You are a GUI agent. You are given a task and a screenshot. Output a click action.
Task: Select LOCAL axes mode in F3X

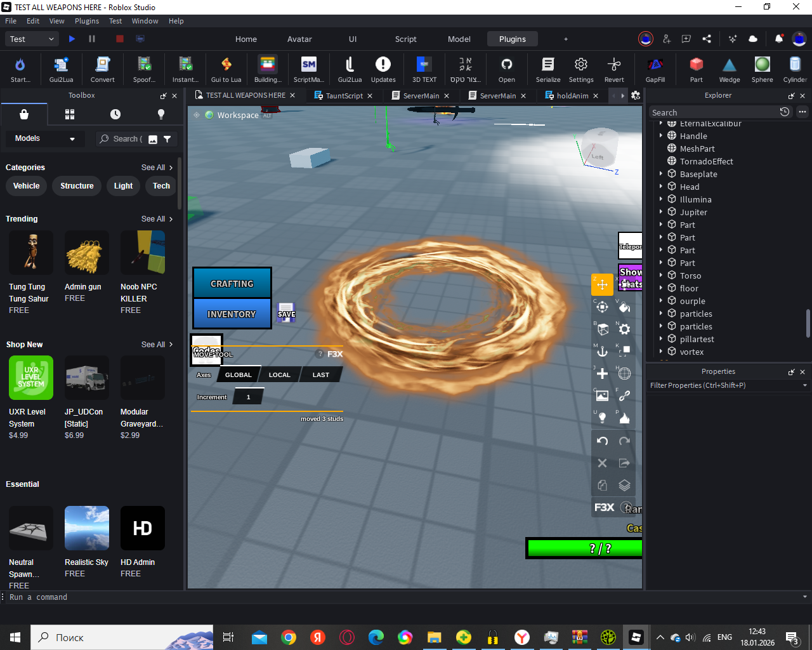pyautogui.click(x=279, y=375)
